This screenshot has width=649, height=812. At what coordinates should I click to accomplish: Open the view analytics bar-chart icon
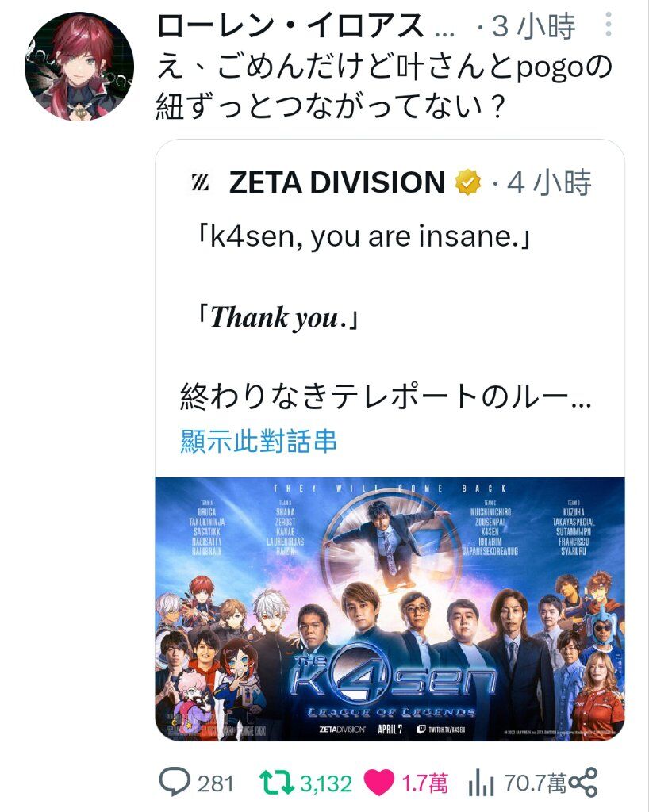(x=482, y=783)
